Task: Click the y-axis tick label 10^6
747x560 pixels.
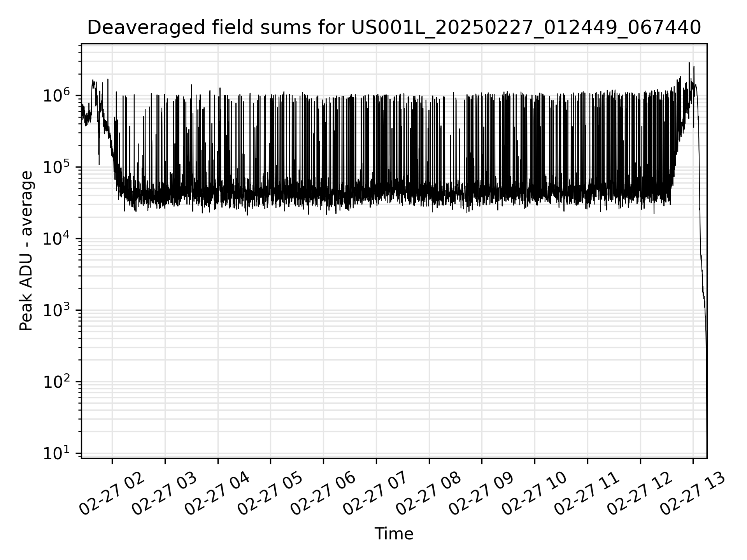Action: [56, 95]
